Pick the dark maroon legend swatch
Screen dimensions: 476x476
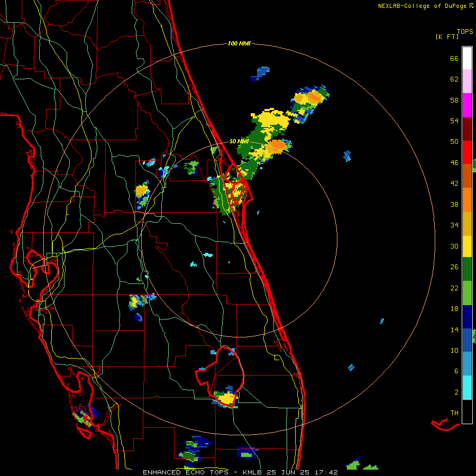click(467, 129)
